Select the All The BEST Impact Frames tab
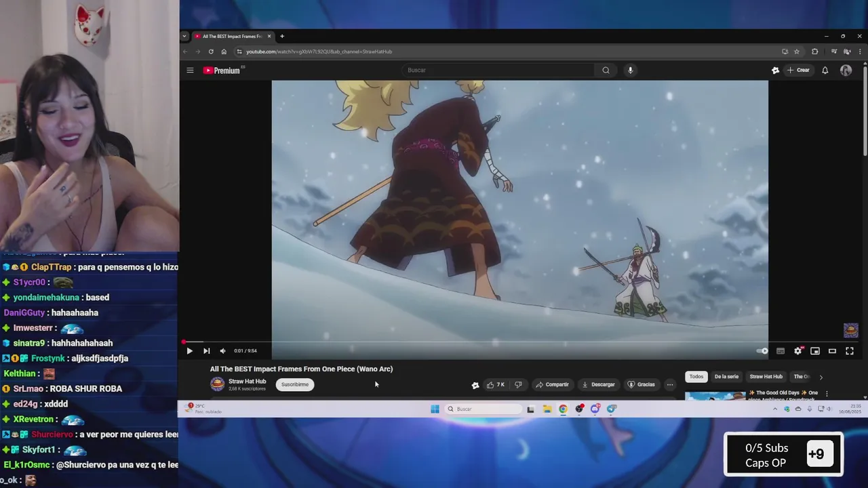The image size is (868, 488). click(233, 36)
